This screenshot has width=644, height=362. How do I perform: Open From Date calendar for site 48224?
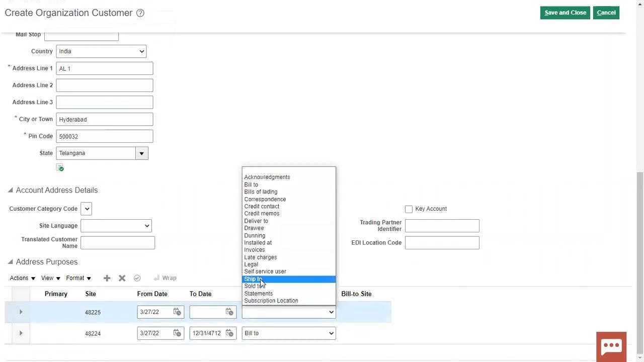point(177,333)
